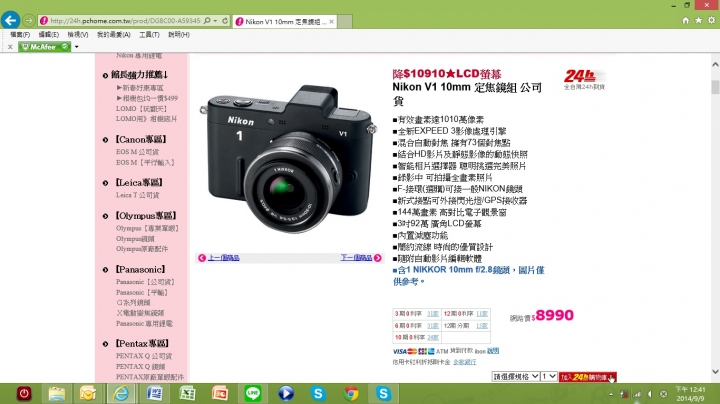Open the 合作銀行 link
The width and height of the screenshot is (720, 404).
click(x=464, y=362)
